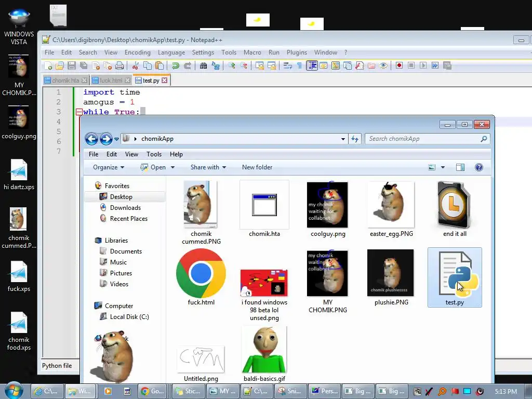Click the Paste clipboard icon in Notepad++
The width and height of the screenshot is (532, 399).
point(159,65)
